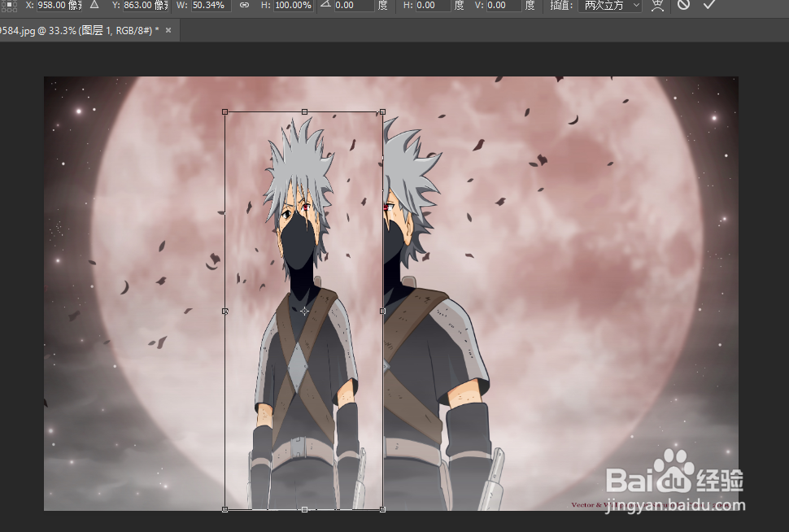Toggle the maintain aspect ratio link icon
The height and width of the screenshot is (532, 789).
pyautogui.click(x=244, y=5)
